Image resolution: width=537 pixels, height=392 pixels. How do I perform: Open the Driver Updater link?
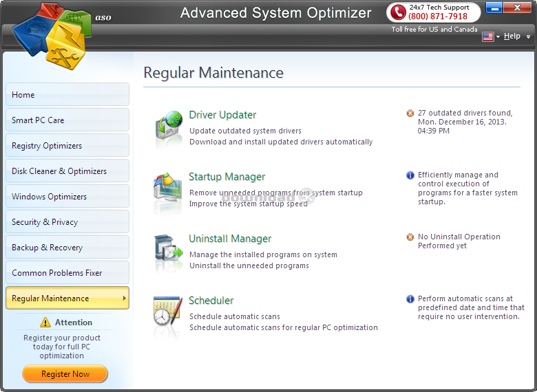[x=222, y=115]
